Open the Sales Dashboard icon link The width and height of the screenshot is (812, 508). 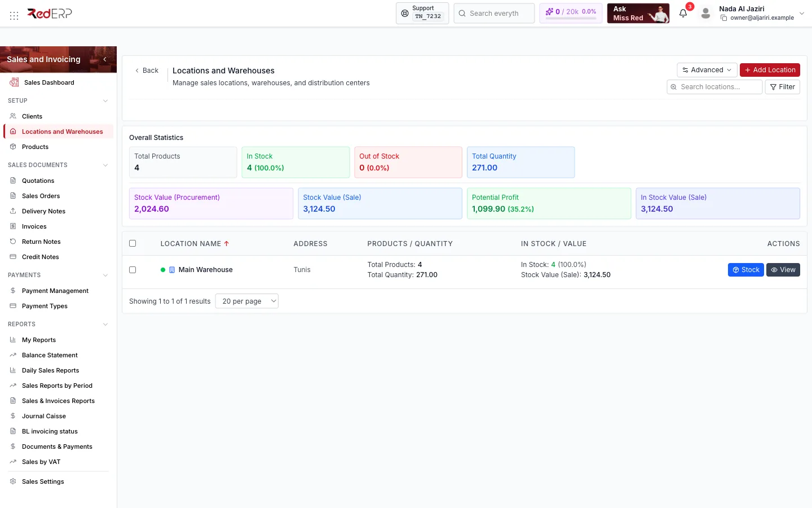[15, 82]
